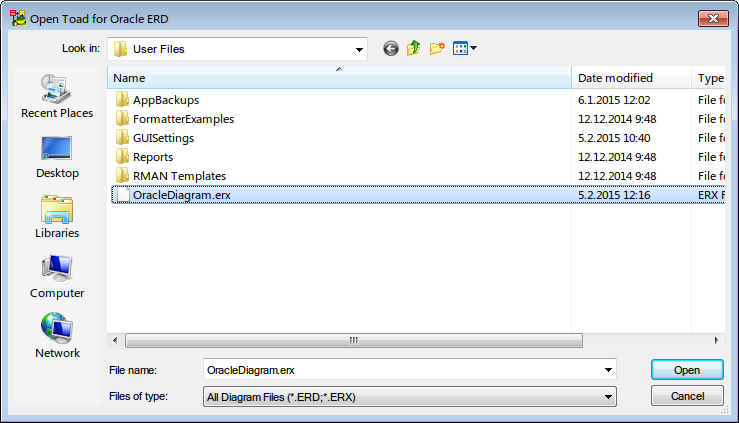
Task: Open Libraries in places bar
Action: (x=57, y=217)
